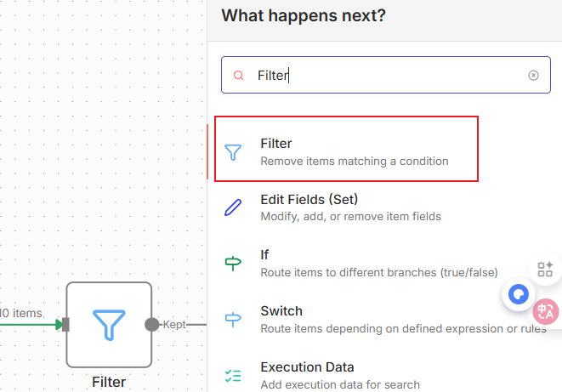Select the Filter option title in results

[276, 144]
